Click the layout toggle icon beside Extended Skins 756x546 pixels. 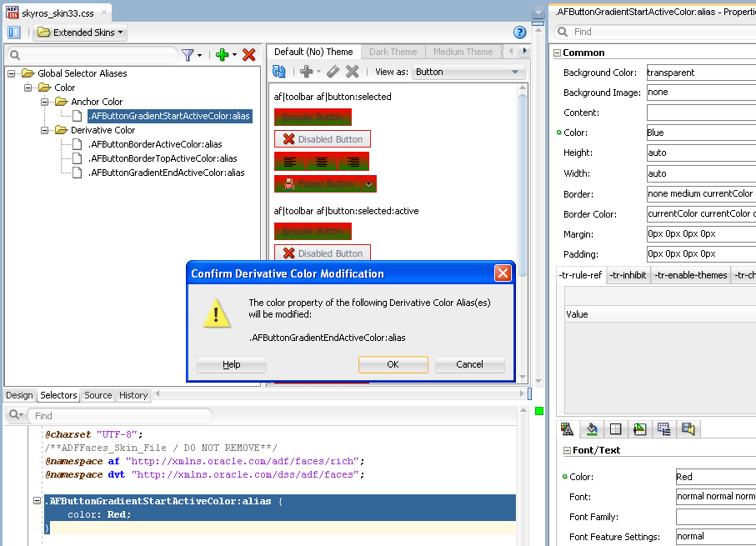click(x=14, y=33)
